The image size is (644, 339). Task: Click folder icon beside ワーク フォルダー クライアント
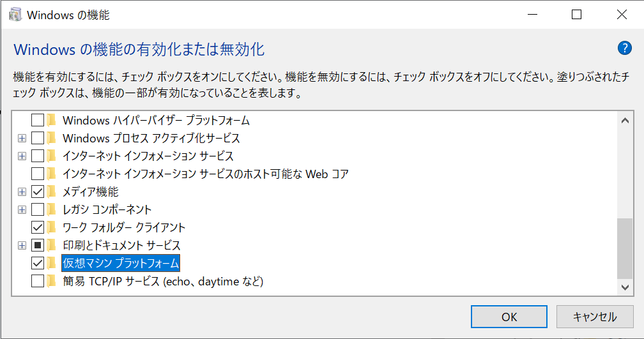click(x=51, y=227)
